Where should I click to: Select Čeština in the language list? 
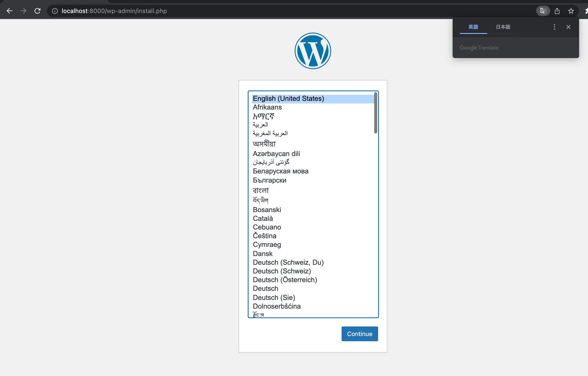tap(313, 236)
